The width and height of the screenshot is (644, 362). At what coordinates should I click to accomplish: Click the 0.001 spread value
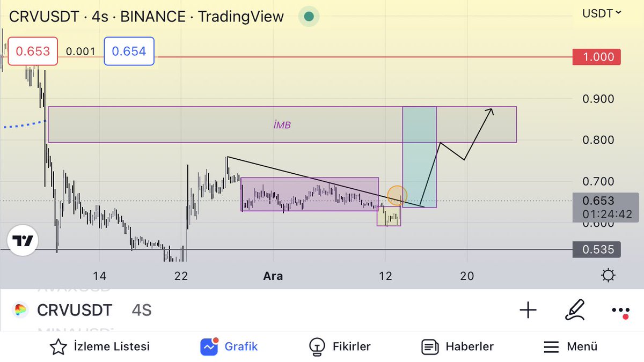click(x=80, y=52)
